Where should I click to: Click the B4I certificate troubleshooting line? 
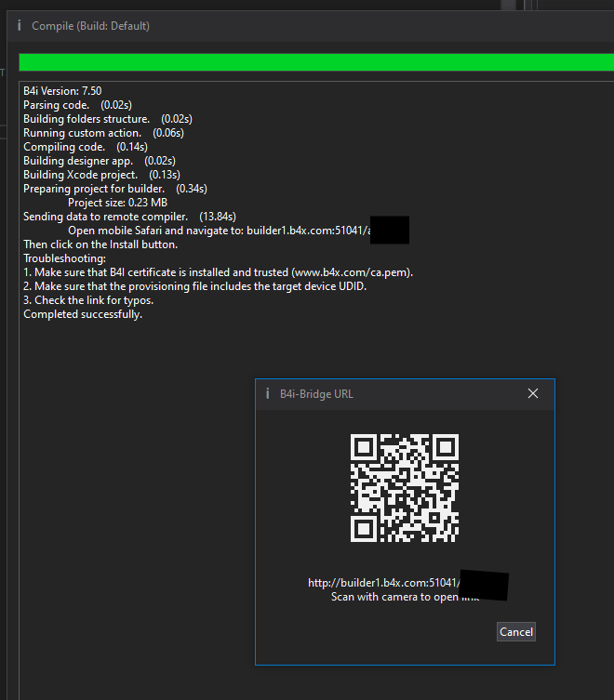(x=218, y=272)
